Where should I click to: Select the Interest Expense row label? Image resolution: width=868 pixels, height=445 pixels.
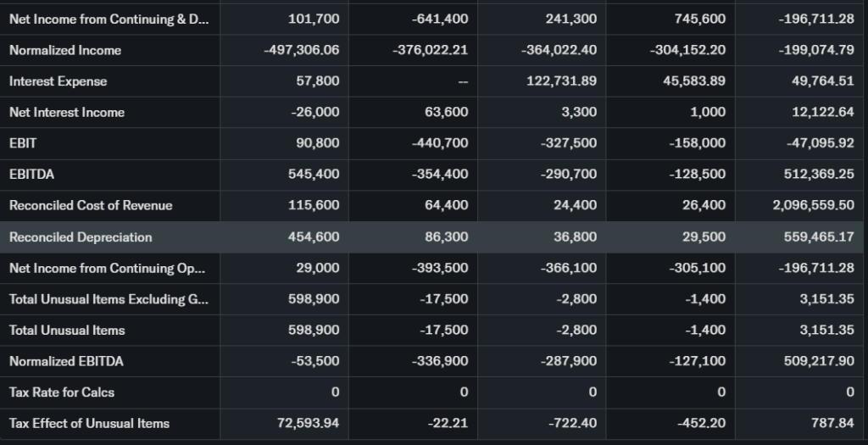click(58, 81)
